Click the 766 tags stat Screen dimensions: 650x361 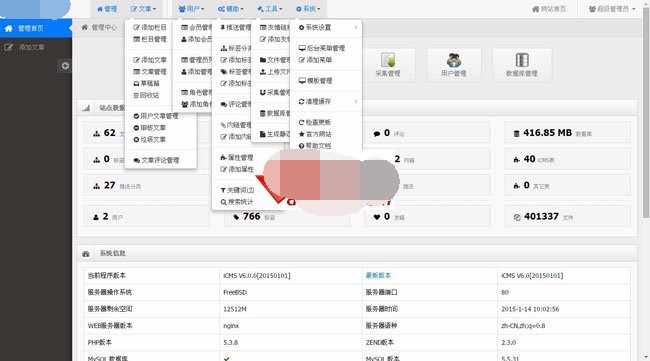pyautogui.click(x=287, y=216)
